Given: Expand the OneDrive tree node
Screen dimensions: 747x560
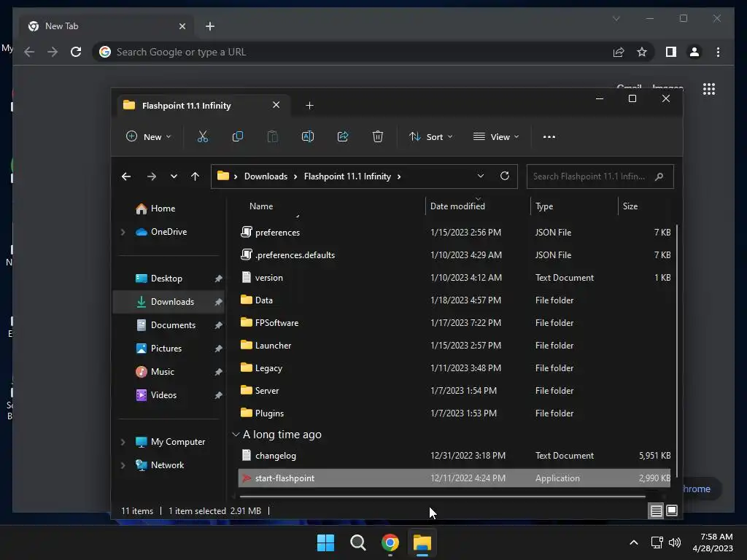Looking at the screenshot, I should coord(123,232).
